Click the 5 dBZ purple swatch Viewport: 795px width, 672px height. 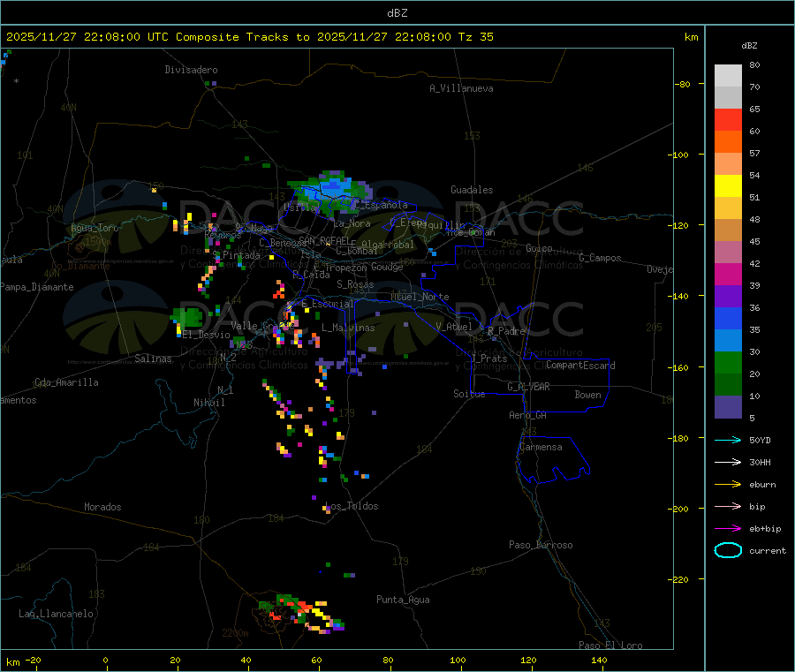point(728,407)
